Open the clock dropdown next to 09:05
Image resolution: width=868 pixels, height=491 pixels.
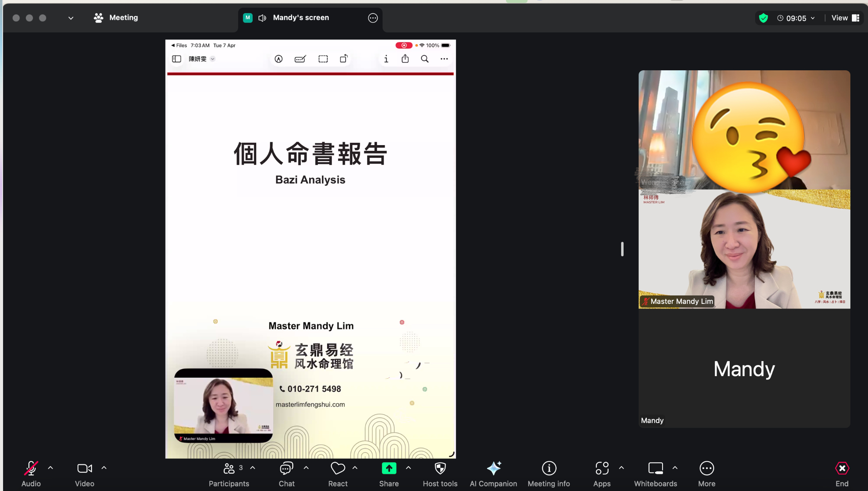click(x=813, y=18)
